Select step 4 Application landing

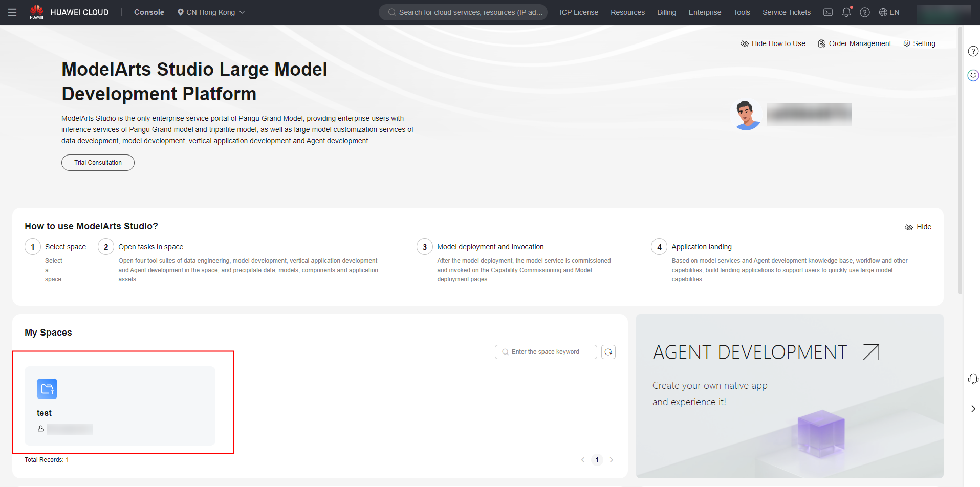coord(692,247)
